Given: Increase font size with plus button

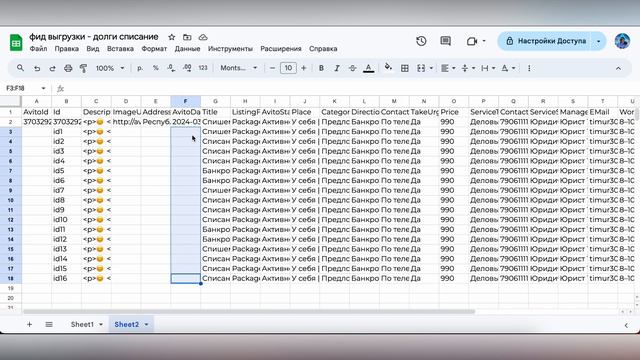Looking at the screenshot, I should (x=304, y=68).
